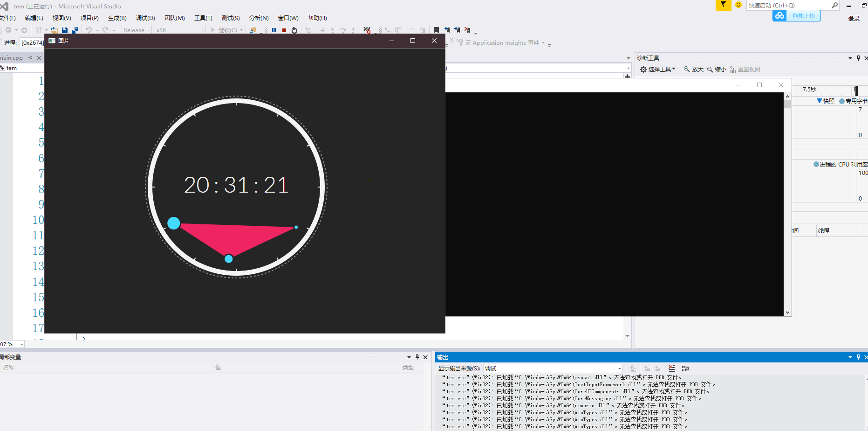This screenshot has height=431, width=868.
Task: Click the blue cloud upload button
Action: click(x=797, y=15)
